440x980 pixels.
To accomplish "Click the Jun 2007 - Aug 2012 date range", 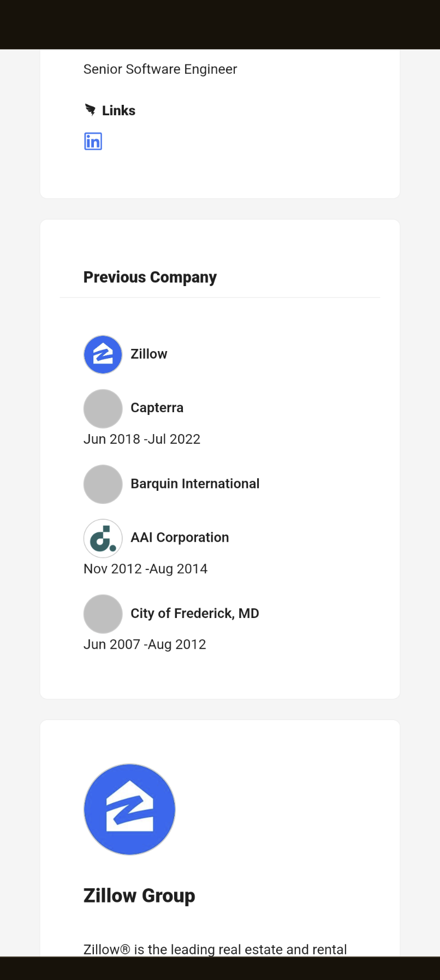I will [145, 644].
